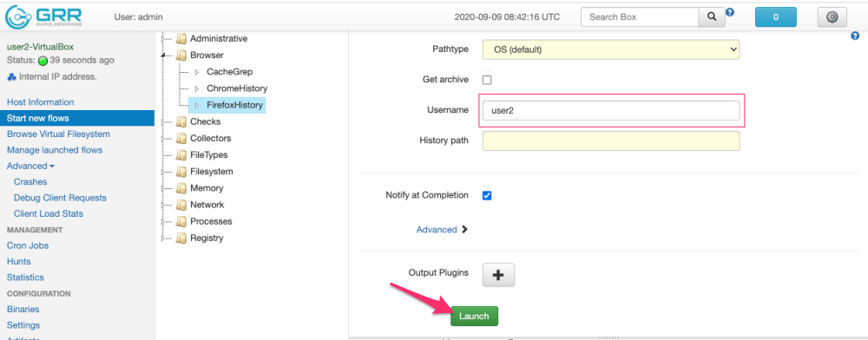Click the History path field

[x=611, y=141]
